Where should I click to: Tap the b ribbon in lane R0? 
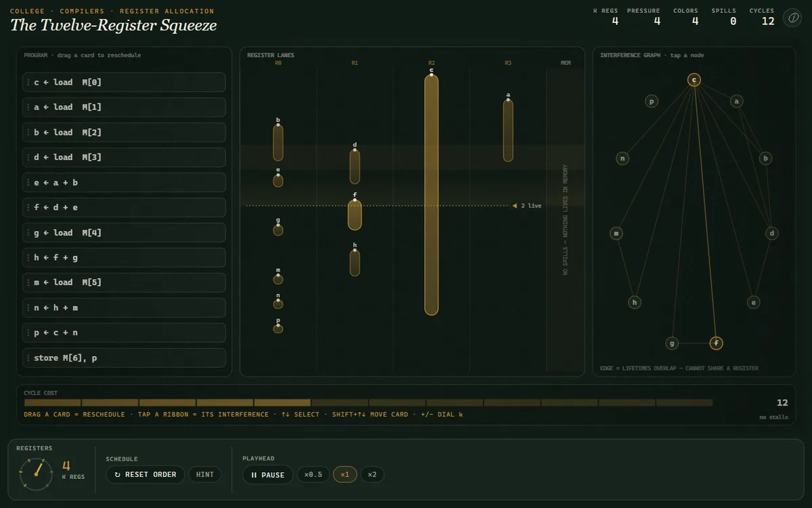tap(278, 143)
